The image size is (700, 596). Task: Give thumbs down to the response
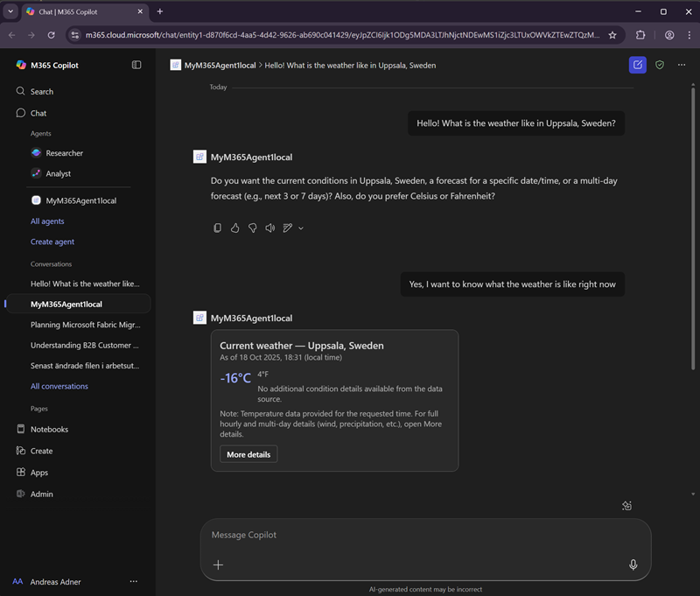(x=252, y=228)
